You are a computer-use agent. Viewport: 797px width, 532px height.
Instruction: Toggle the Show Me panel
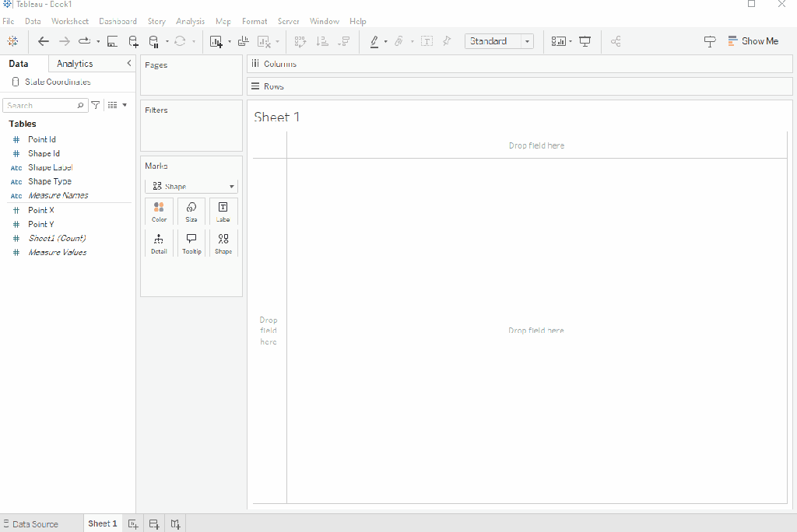point(753,41)
